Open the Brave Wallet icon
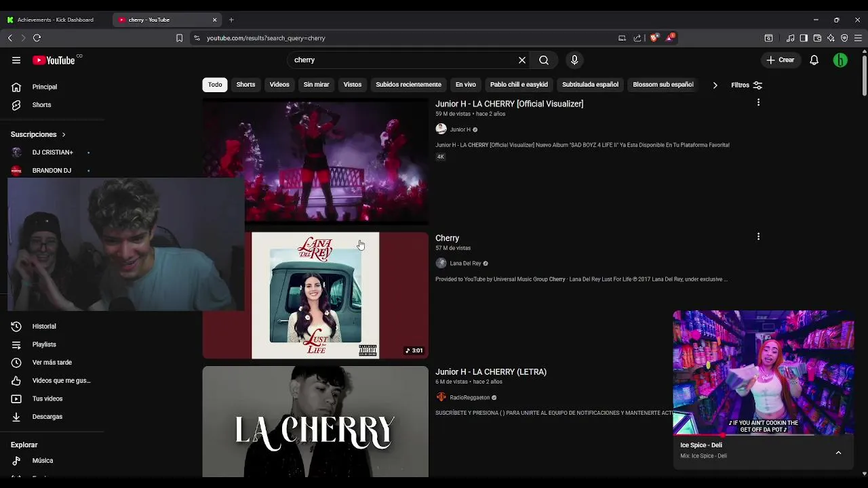This screenshot has height=488, width=868. click(817, 38)
